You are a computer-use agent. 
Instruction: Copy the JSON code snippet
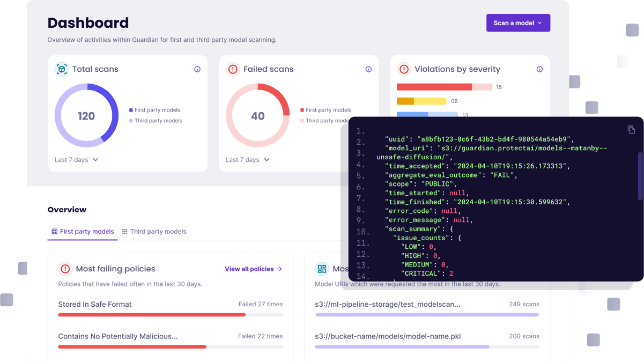631,130
